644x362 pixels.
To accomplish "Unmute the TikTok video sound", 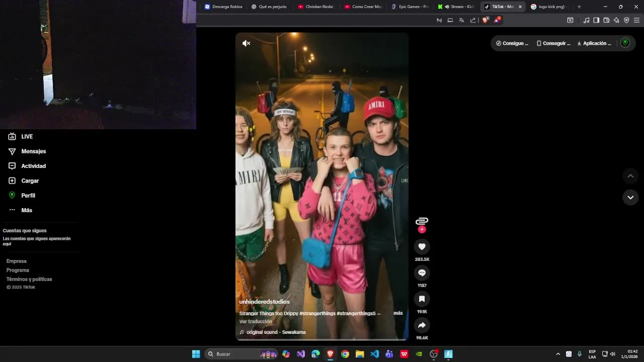I will point(246,43).
